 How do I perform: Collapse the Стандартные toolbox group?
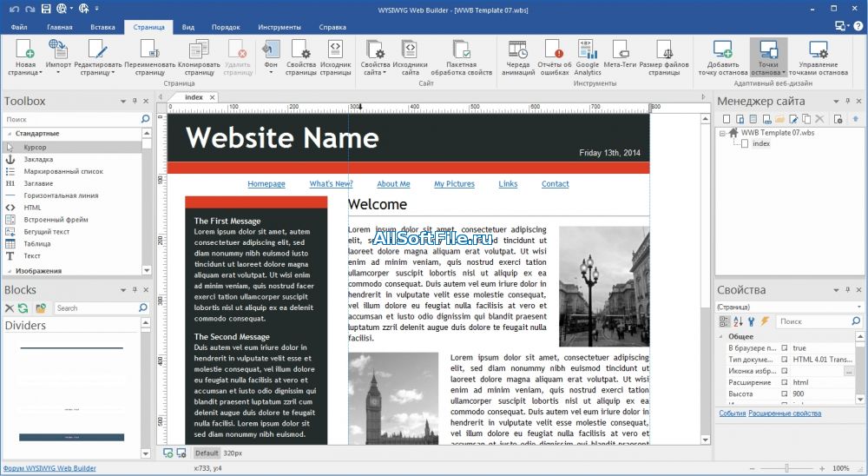point(10,134)
